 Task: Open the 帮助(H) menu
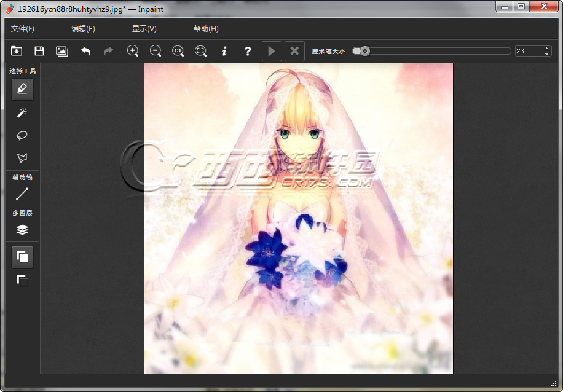[x=206, y=29]
